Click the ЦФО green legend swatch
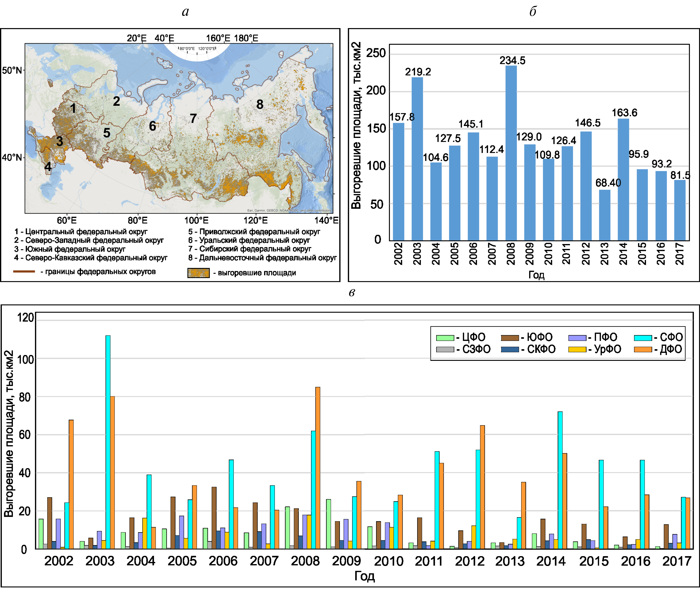 point(445,338)
